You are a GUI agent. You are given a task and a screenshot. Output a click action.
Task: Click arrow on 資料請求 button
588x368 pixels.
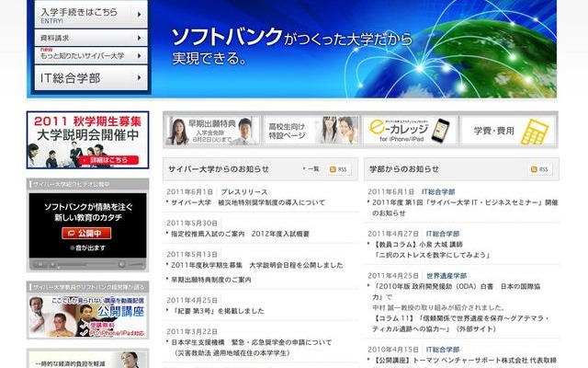[139, 38]
